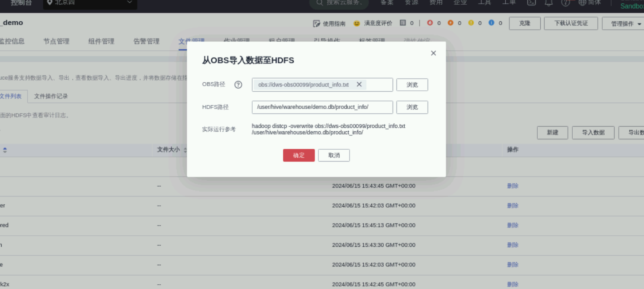Open the notification bell icon

coord(549,3)
